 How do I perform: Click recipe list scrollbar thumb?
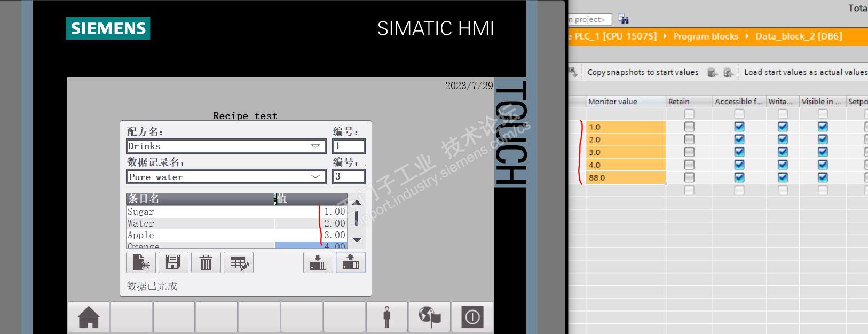coord(357,218)
